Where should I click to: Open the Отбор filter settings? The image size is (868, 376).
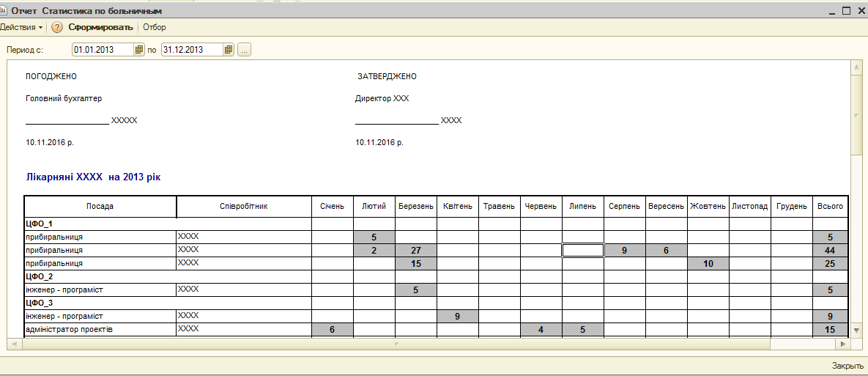click(x=155, y=27)
